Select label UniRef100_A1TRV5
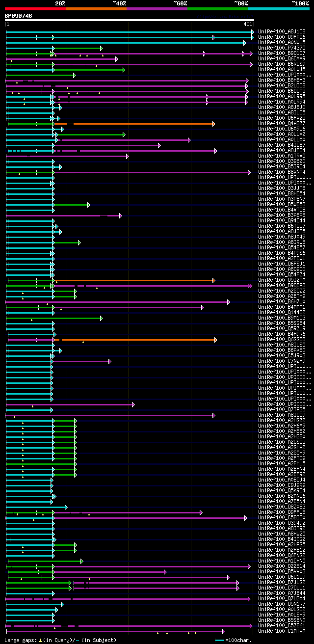Screen dimensions: 314x644 coord(282,156)
